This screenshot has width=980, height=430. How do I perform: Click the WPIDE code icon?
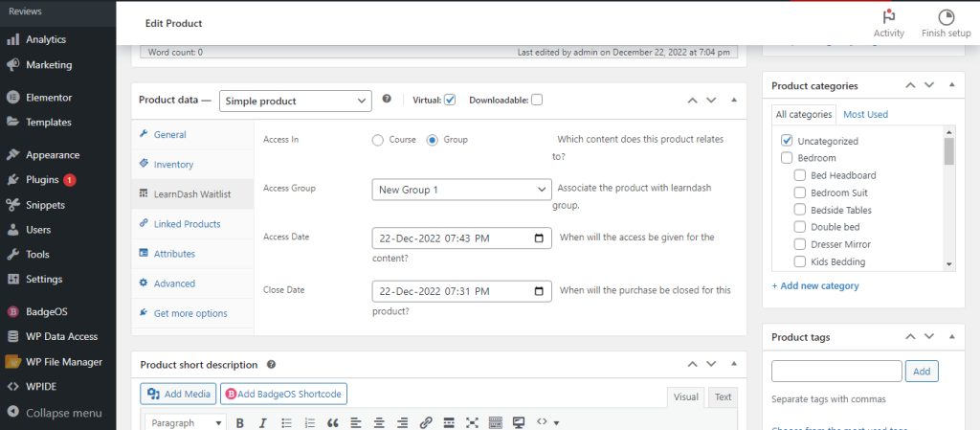[x=12, y=386]
